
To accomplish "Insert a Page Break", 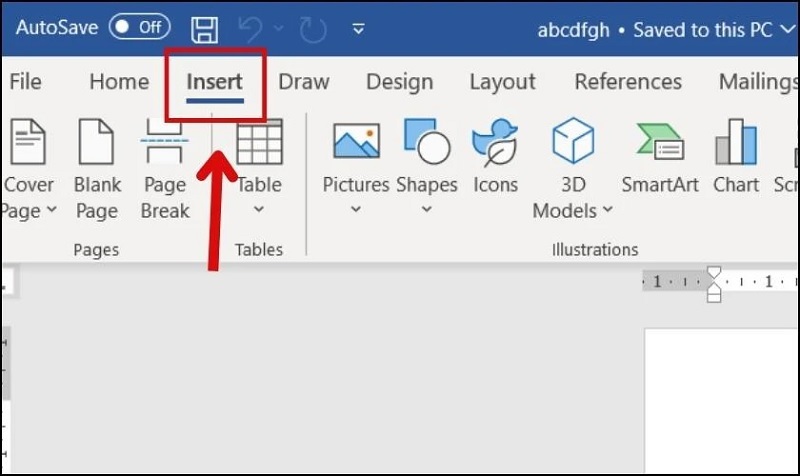I will 164,166.
